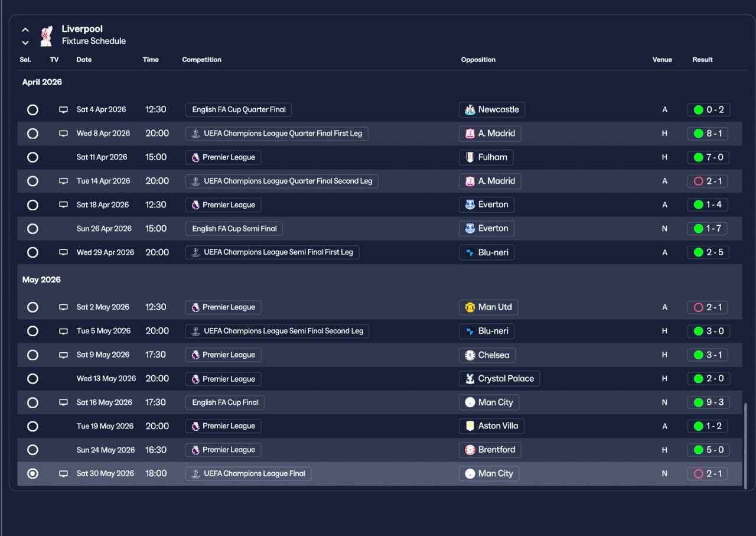
Task: Select the radio button for Sat 4 Apr
Action: (x=32, y=110)
